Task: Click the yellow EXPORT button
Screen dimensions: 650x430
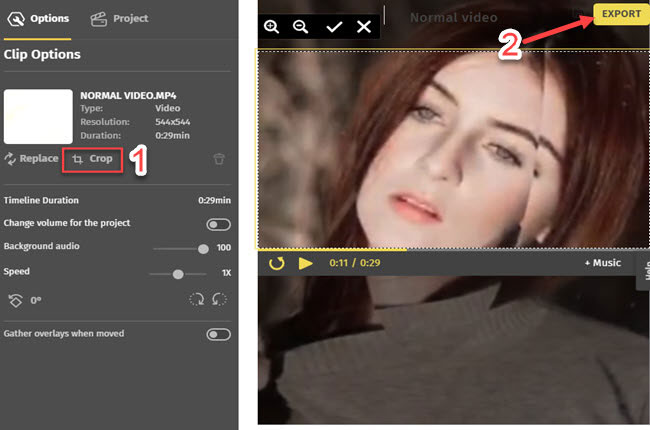Action: [621, 14]
